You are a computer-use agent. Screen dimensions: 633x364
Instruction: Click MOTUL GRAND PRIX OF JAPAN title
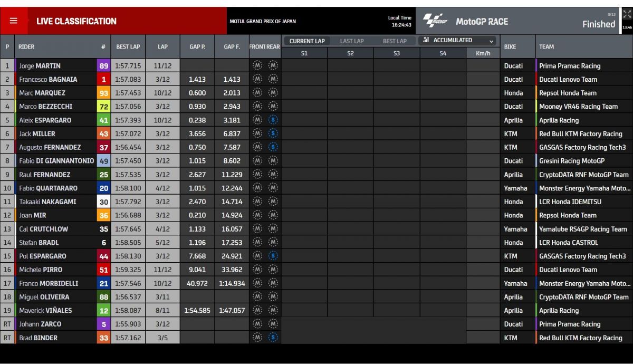point(263,22)
